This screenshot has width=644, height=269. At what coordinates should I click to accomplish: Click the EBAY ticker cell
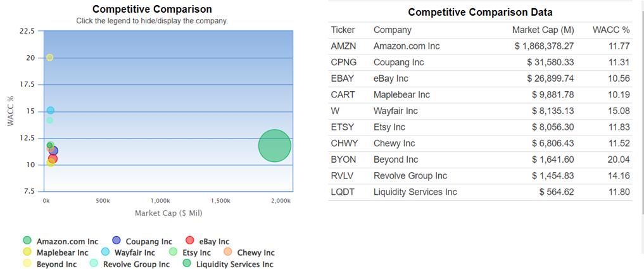coord(343,78)
